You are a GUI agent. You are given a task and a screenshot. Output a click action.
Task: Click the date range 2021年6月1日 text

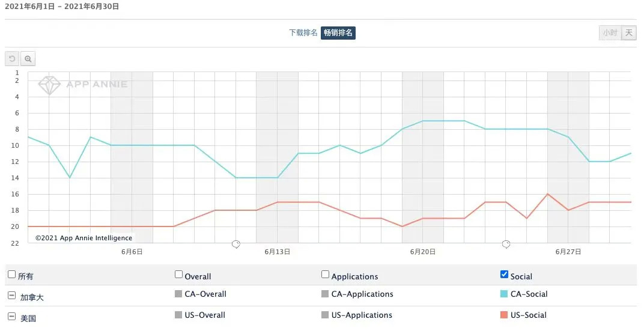31,7
